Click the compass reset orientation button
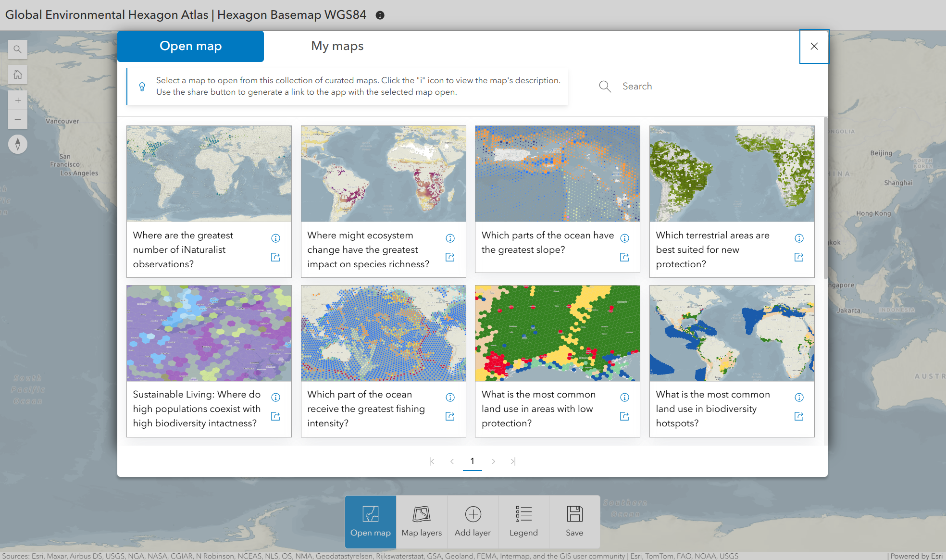This screenshot has height=560, width=946. coord(18,144)
